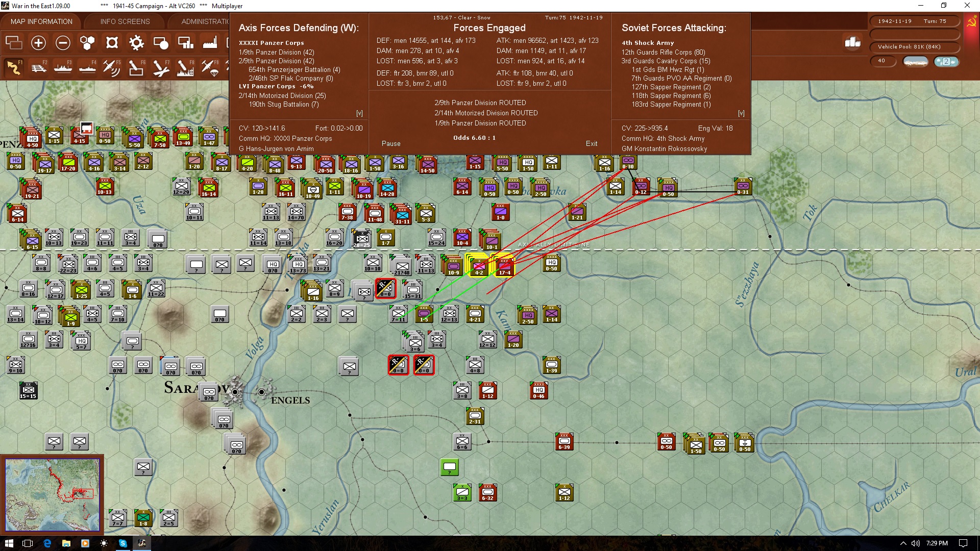Click the minimap overview thumbnail
Screen dimensions: 980x551
[x=52, y=494]
